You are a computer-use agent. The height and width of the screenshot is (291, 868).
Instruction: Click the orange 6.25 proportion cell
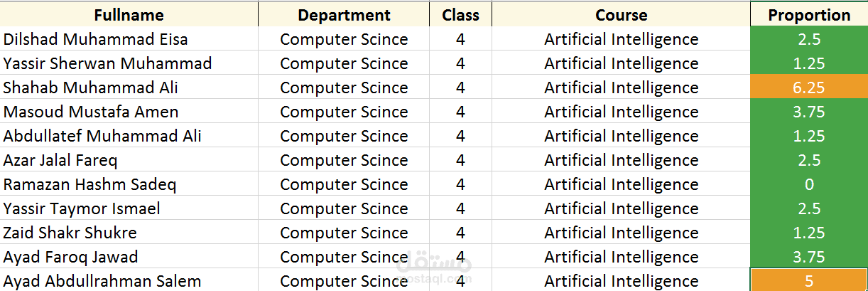pyautogui.click(x=809, y=88)
